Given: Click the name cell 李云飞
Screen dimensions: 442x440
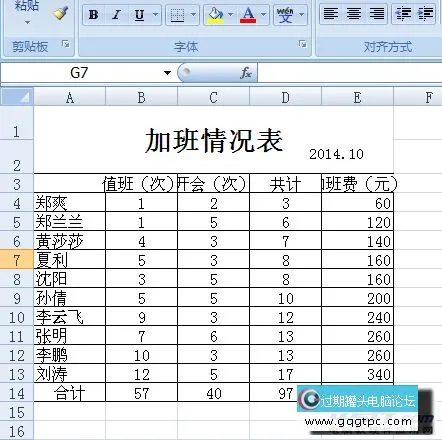Looking at the screenshot, I should [70, 317].
